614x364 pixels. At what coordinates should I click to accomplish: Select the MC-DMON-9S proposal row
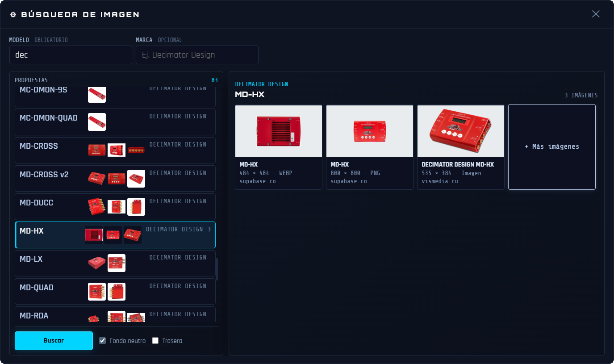tap(115, 96)
